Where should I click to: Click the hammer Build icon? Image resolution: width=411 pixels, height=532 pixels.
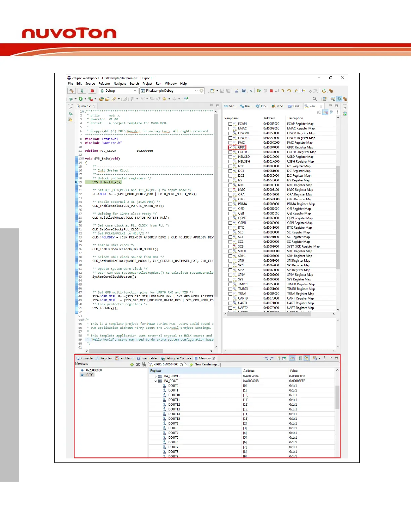(x=72, y=91)
